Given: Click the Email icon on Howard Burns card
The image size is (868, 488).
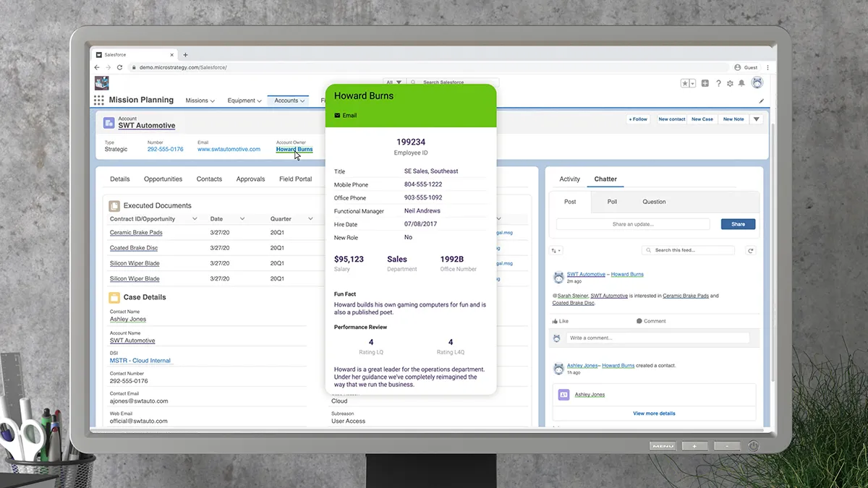Looking at the screenshot, I should click(338, 116).
